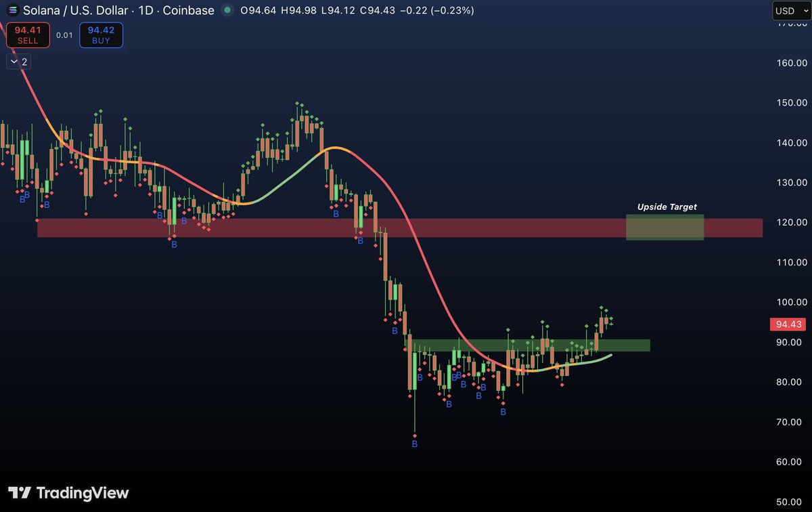Click the 100.00 price axis label

[x=792, y=302]
